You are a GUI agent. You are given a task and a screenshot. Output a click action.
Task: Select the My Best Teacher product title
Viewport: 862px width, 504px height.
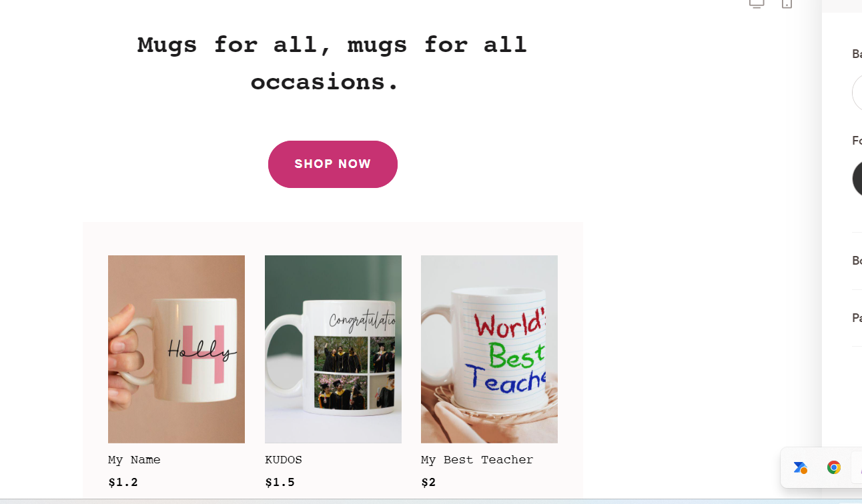(477, 460)
